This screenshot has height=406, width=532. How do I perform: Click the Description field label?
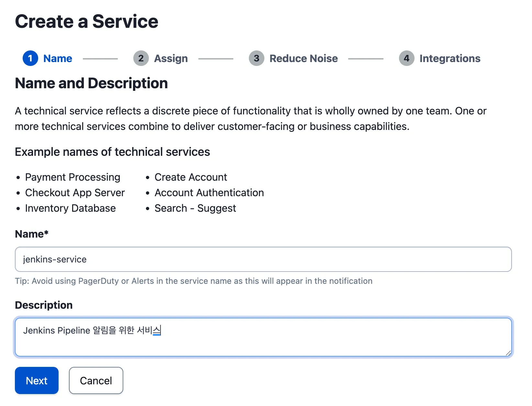click(x=44, y=305)
